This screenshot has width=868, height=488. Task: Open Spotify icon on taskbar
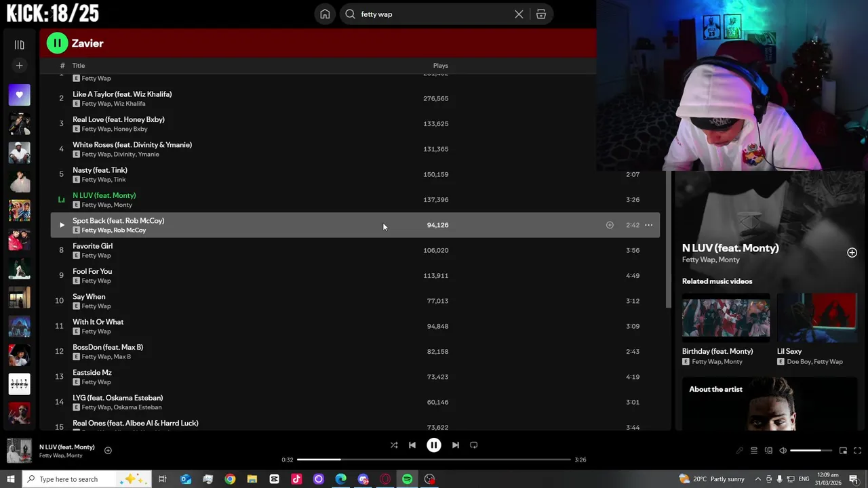tap(407, 479)
